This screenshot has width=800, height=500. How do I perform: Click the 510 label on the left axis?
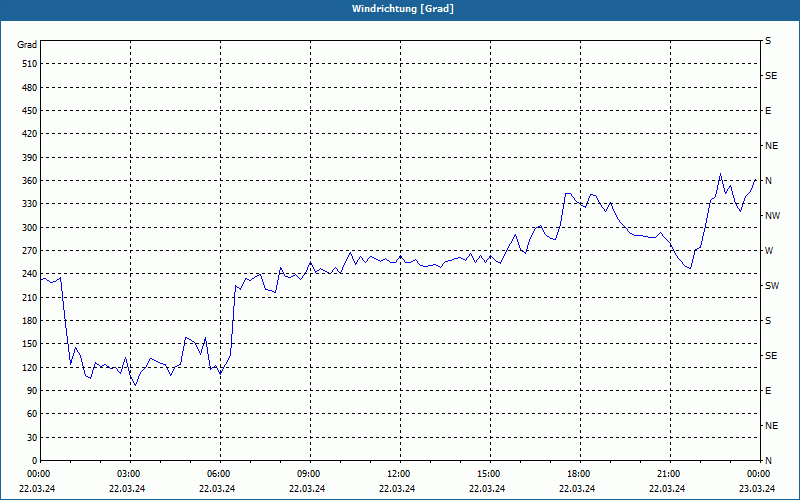click(30, 64)
